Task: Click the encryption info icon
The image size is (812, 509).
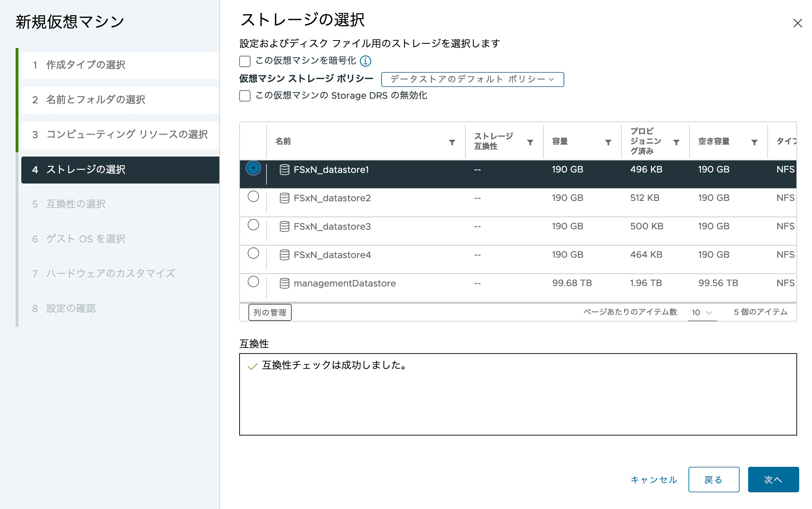Action: point(365,61)
